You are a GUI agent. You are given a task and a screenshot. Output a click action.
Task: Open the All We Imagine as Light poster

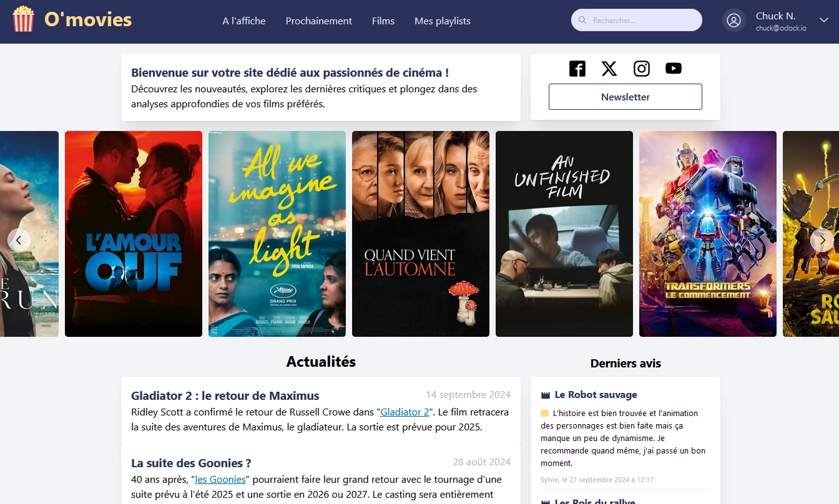click(x=277, y=234)
